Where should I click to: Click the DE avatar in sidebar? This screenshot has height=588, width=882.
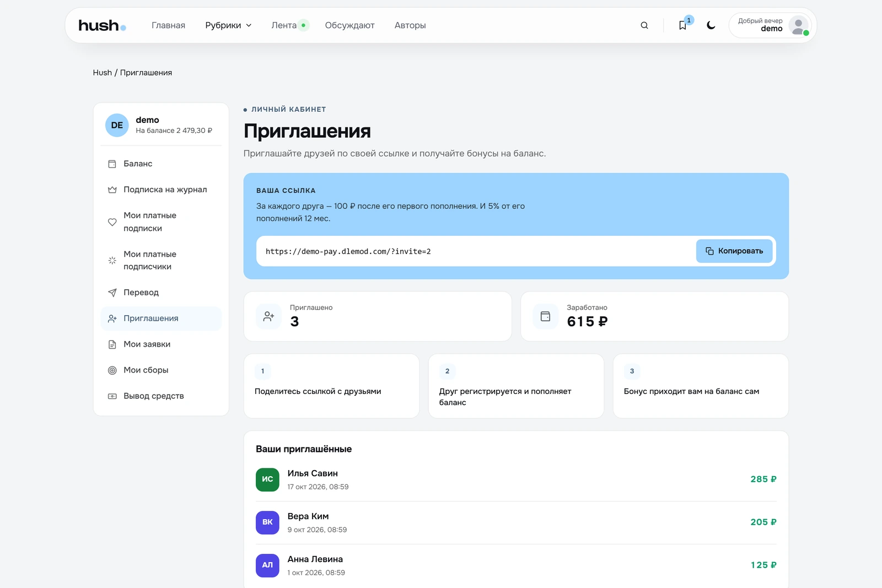[117, 125]
